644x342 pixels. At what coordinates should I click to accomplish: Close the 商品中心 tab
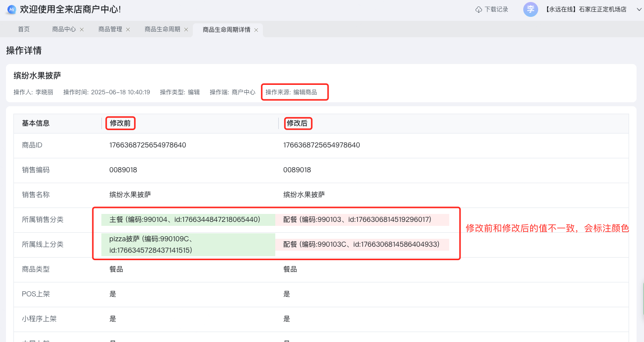[x=82, y=30]
